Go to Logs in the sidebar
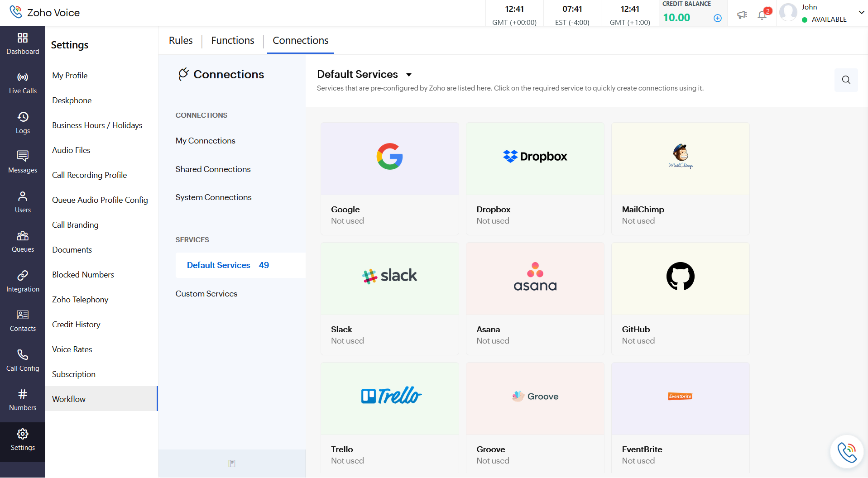This screenshot has height=478, width=868. (23, 123)
